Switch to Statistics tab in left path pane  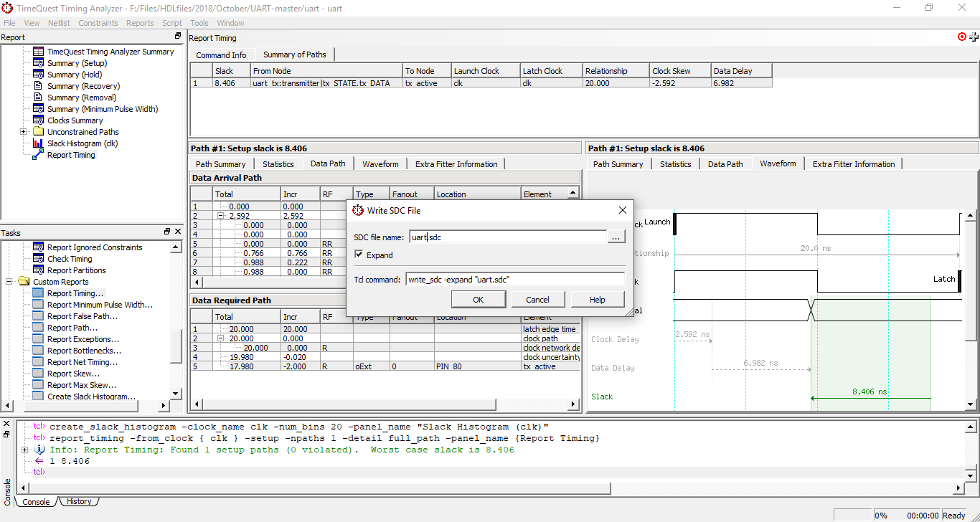click(278, 164)
